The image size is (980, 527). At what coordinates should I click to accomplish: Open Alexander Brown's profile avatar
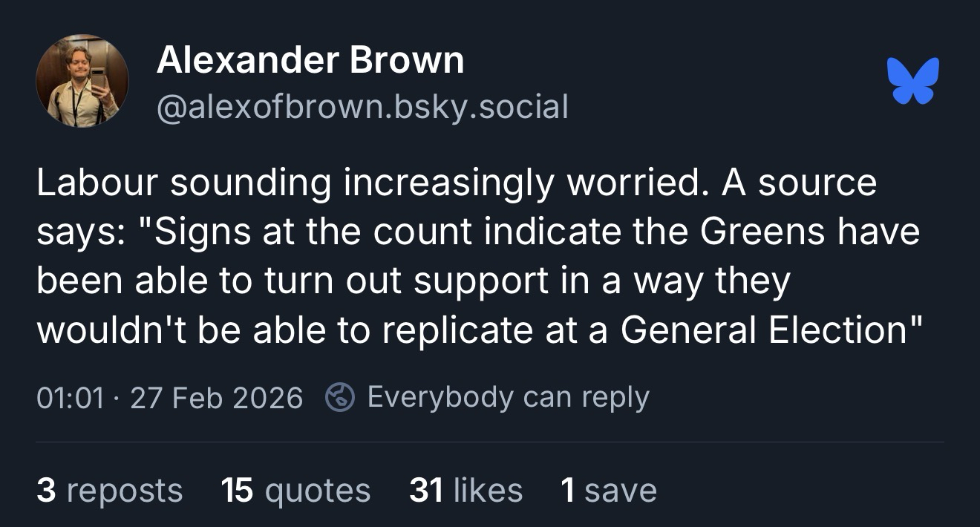82,80
